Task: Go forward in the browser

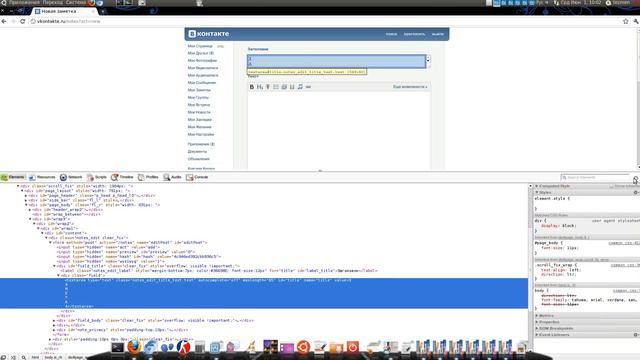Action: [x=13, y=21]
